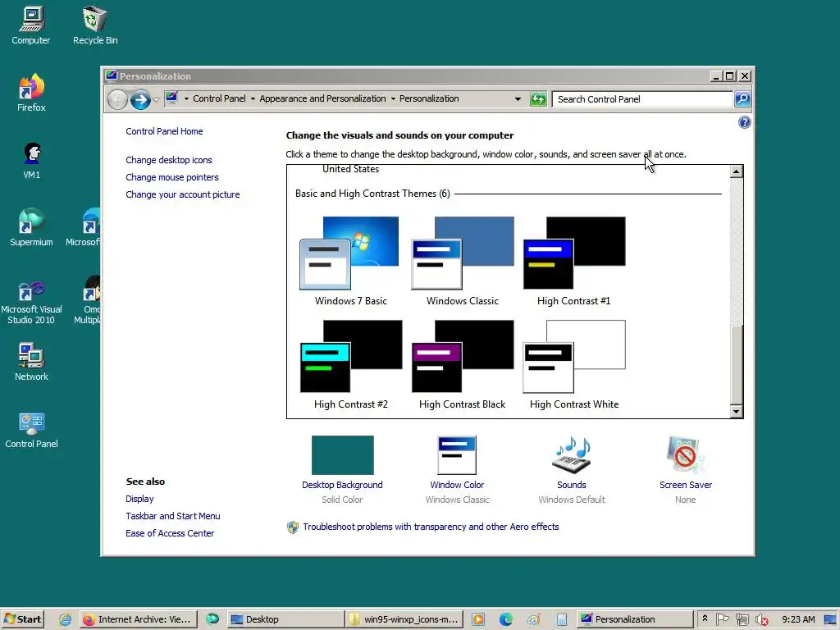The width and height of the screenshot is (840, 630).
Task: Open Change desktop icons link
Action: [169, 160]
